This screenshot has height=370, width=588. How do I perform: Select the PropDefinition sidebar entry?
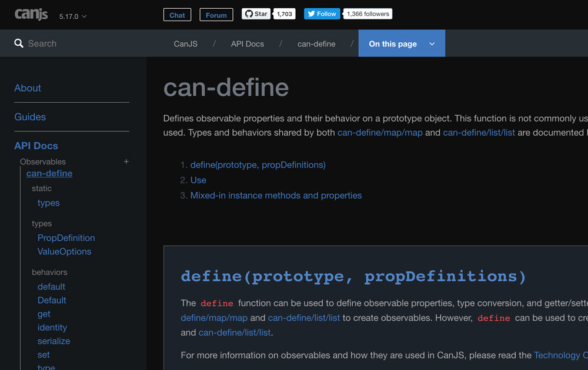coord(66,237)
